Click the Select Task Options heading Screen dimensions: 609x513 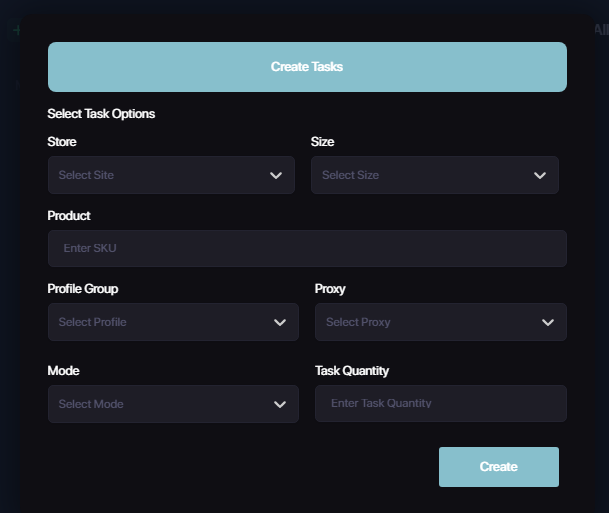click(101, 114)
